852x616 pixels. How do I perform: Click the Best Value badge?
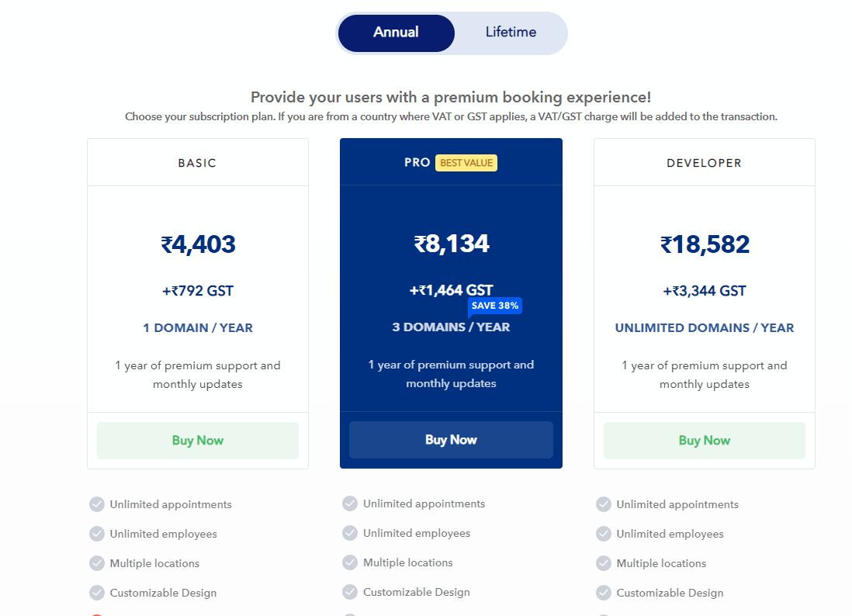(x=466, y=163)
